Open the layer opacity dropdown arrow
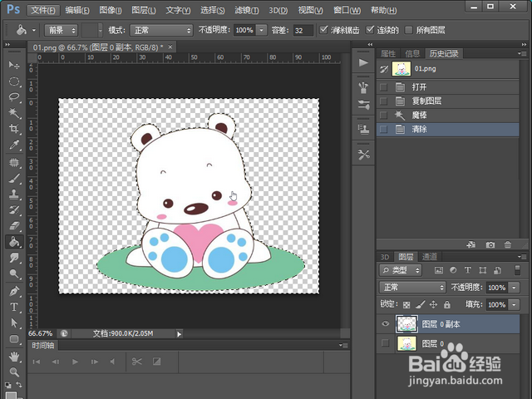 coord(514,288)
